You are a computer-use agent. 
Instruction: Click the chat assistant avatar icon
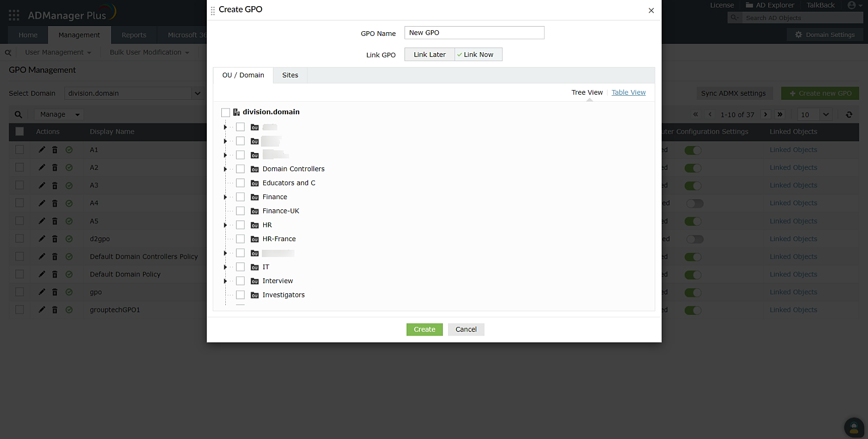(854, 427)
